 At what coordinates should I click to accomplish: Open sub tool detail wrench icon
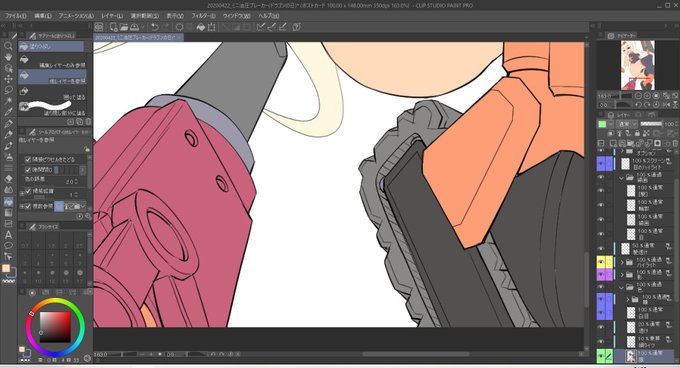click(x=88, y=216)
